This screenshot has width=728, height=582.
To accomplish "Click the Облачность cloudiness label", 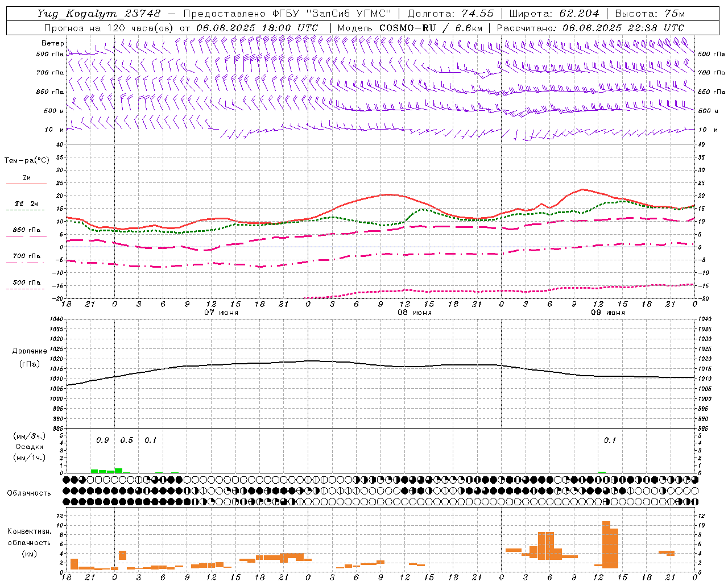I will coord(29,493).
